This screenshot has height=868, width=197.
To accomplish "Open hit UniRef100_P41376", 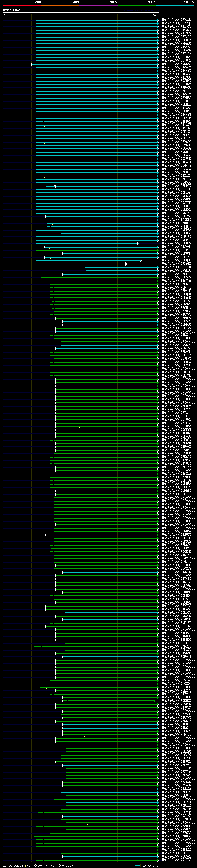I will pos(177,26).
